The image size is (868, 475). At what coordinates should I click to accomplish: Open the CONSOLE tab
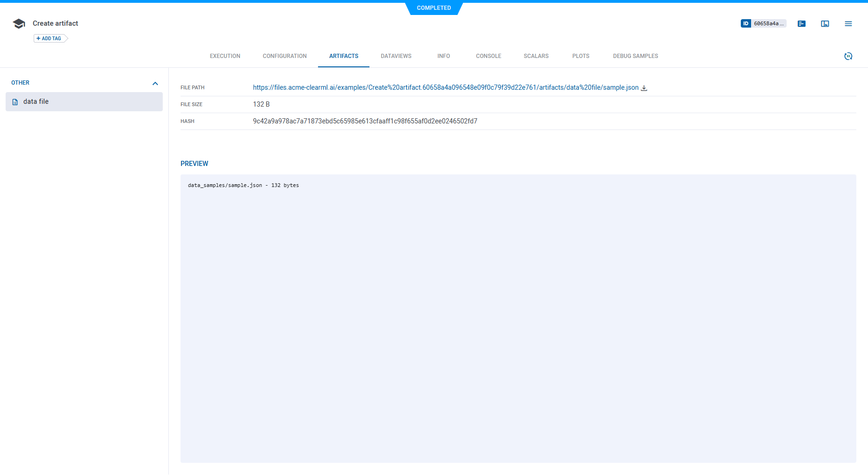click(x=488, y=56)
